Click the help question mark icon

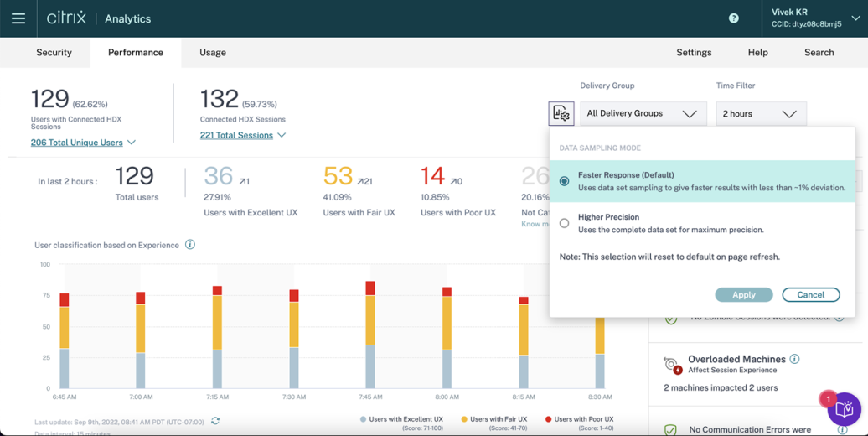734,18
